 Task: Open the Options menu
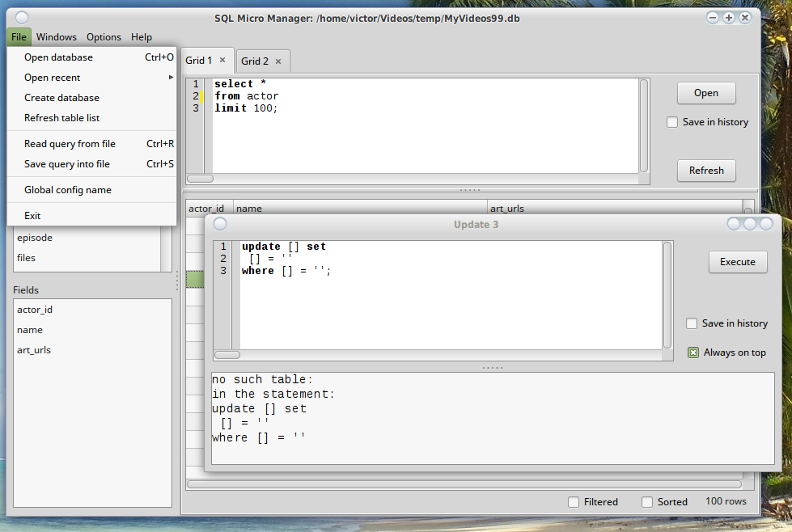click(104, 36)
